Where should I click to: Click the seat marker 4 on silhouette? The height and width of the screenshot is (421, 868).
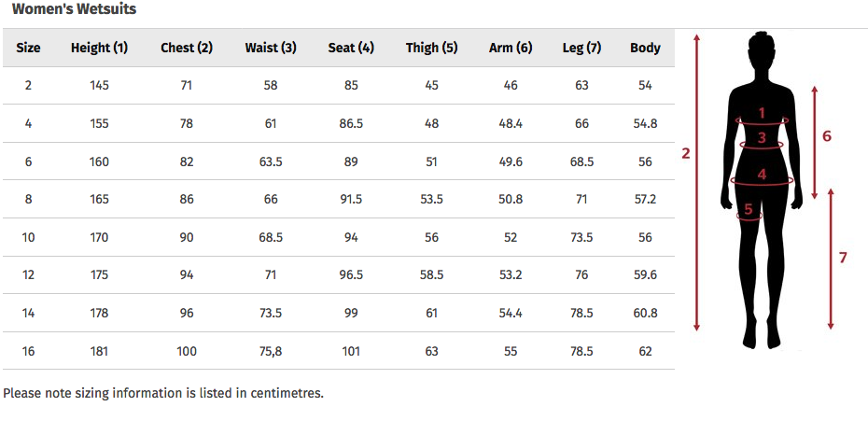[x=762, y=175]
